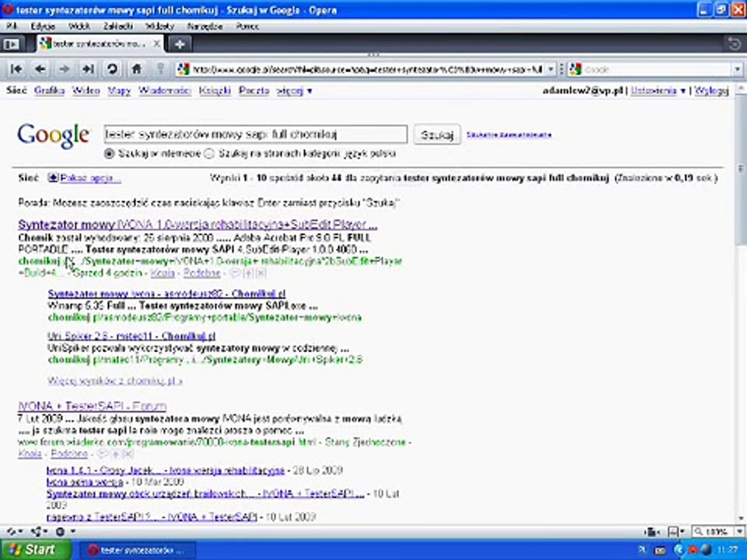
Task: Open the Widżety menu
Action: 159,26
